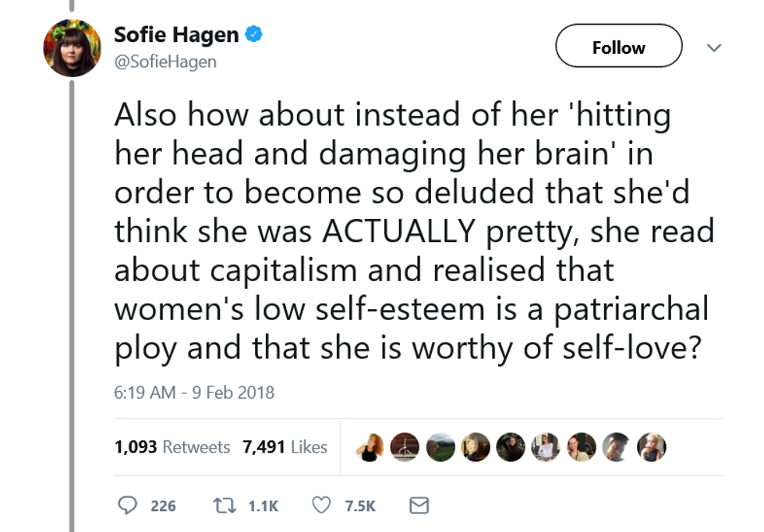Click the Follow button
The width and height of the screenshot is (764, 532).
click(x=618, y=48)
